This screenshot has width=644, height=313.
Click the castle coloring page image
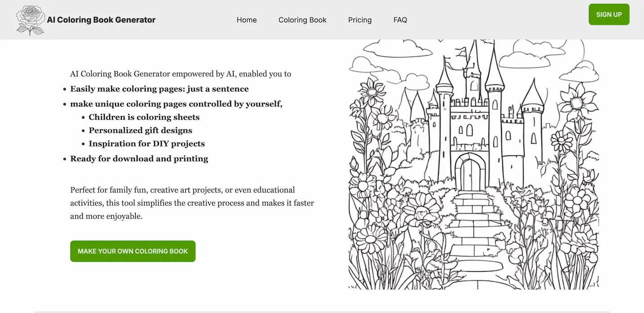[473, 164]
